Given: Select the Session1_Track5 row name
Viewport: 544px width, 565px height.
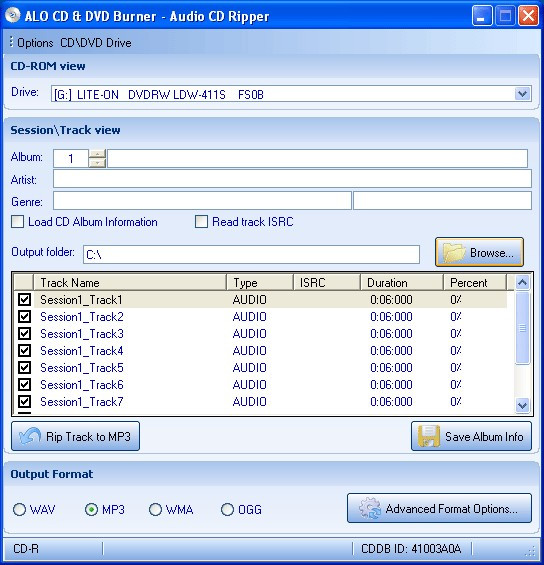Looking at the screenshot, I should (82, 368).
